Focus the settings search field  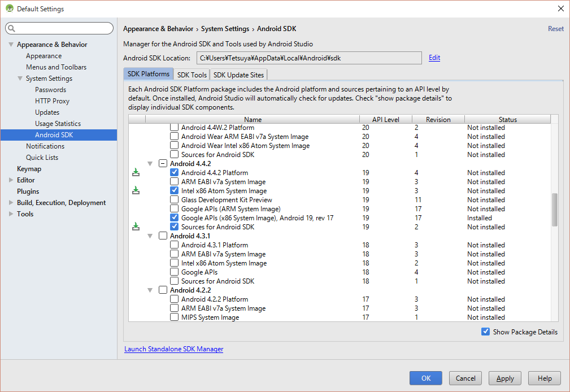coord(59,28)
